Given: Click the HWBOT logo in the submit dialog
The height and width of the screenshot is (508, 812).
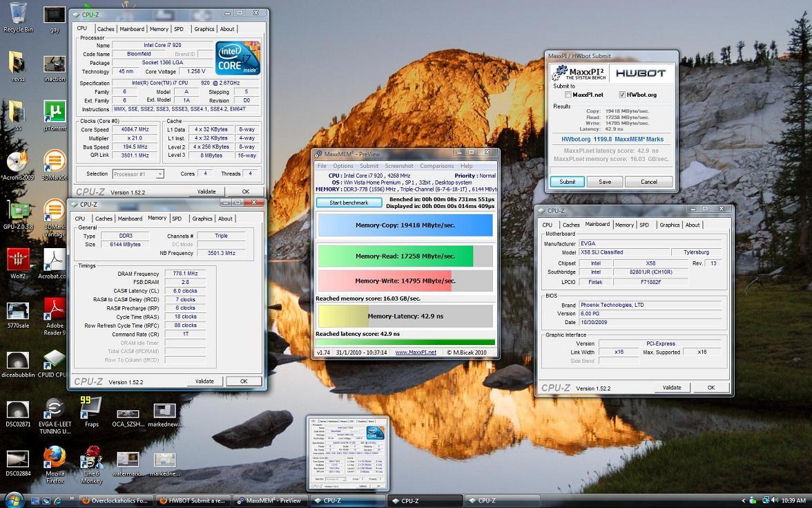Looking at the screenshot, I should [641, 73].
